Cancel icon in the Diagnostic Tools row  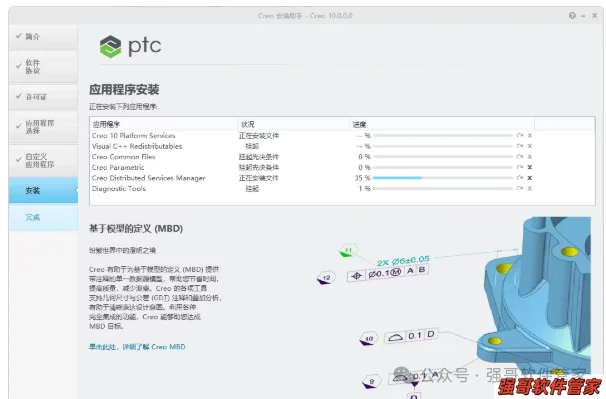(530, 188)
